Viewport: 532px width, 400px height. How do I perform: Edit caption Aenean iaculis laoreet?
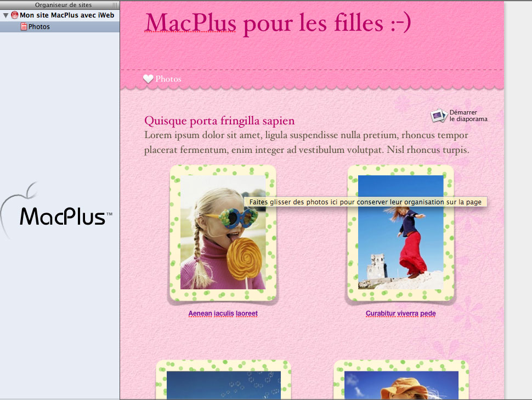point(223,313)
